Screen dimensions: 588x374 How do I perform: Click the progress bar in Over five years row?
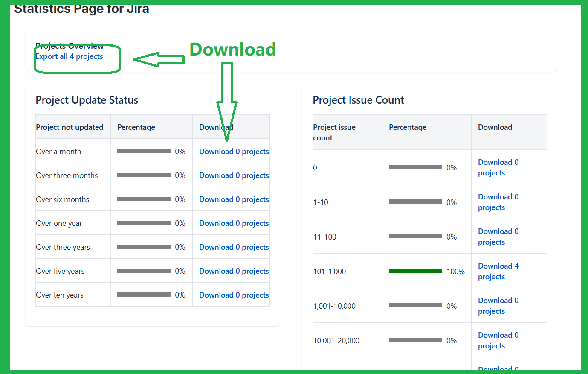pos(144,271)
